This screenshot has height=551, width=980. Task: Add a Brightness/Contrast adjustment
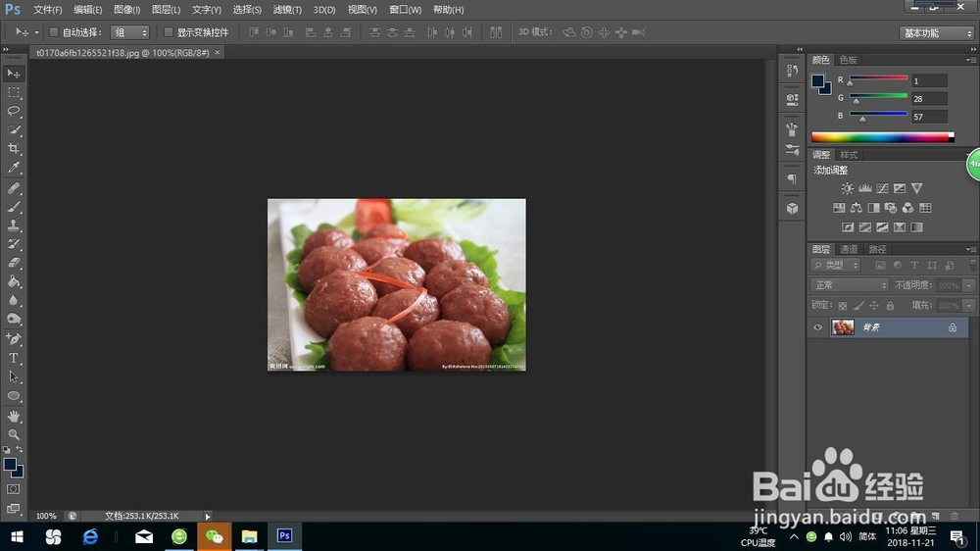click(x=847, y=188)
